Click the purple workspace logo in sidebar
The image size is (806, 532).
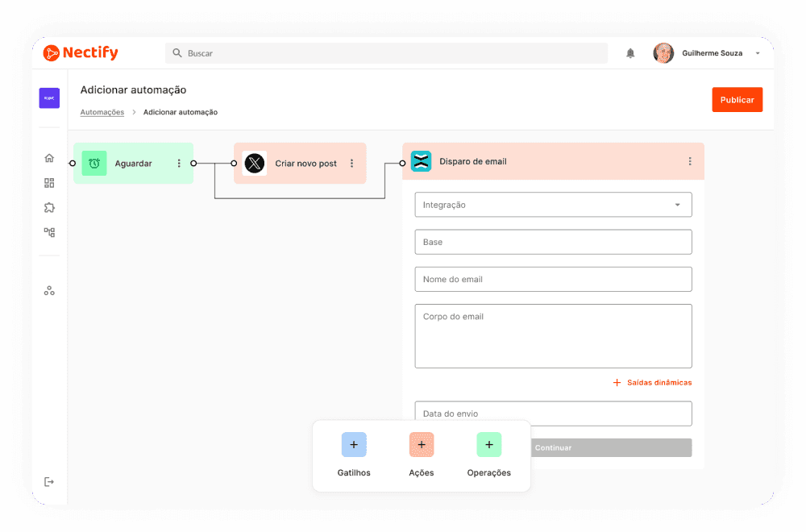coord(49,98)
